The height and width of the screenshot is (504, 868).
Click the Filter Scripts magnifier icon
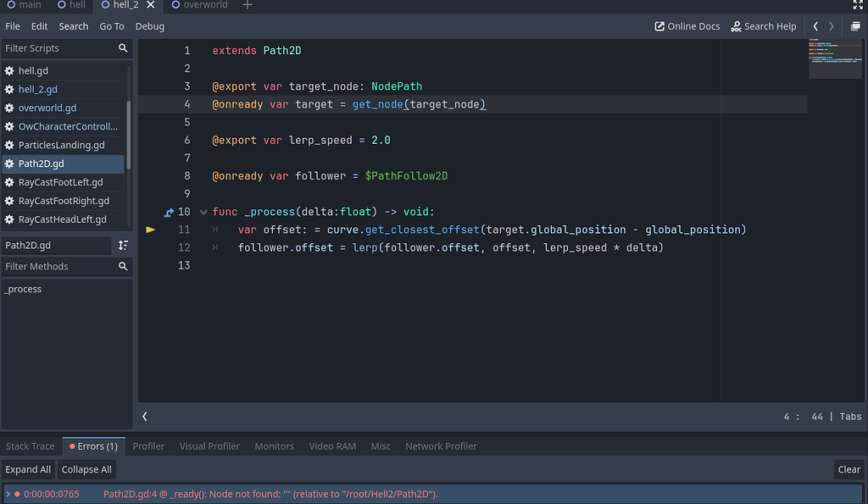(123, 48)
